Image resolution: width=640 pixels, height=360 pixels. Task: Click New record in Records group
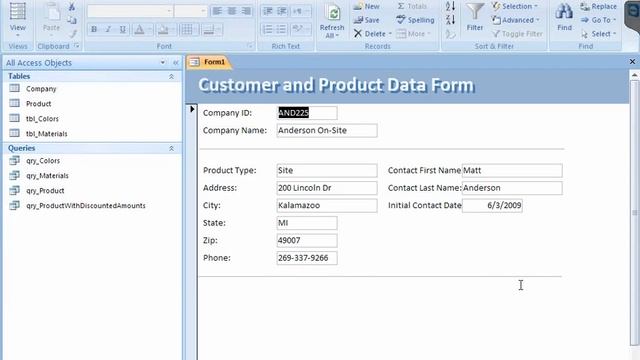367,7
